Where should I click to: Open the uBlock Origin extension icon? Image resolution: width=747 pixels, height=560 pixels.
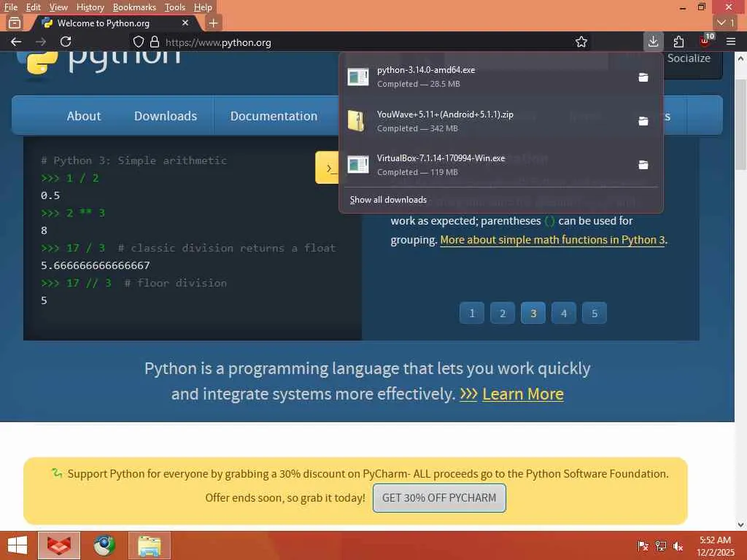tap(705, 42)
